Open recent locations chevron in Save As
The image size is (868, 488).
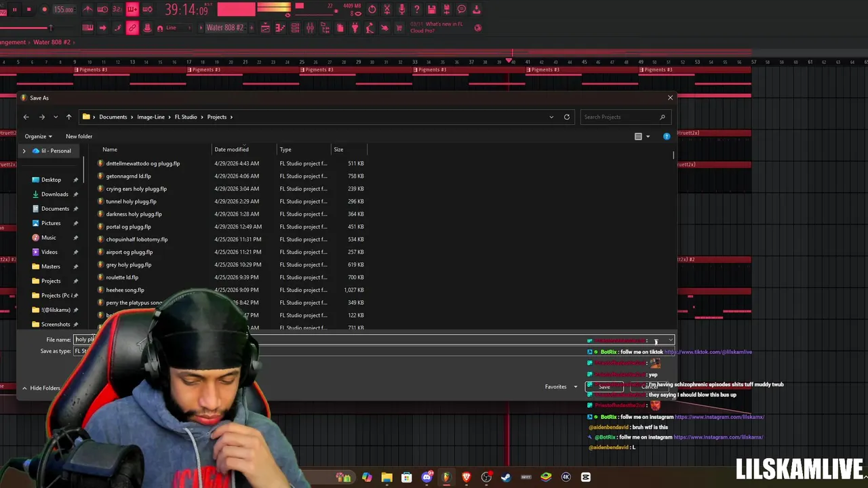pyautogui.click(x=56, y=117)
